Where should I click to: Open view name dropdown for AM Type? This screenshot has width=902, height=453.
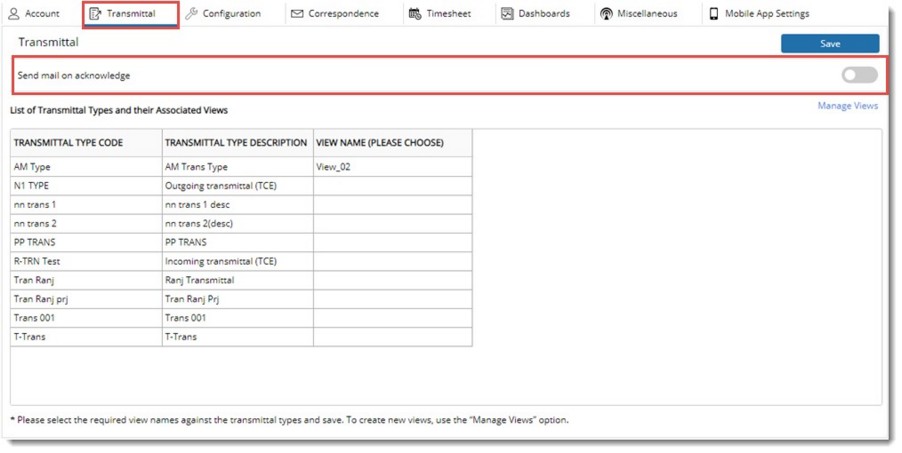click(x=392, y=167)
